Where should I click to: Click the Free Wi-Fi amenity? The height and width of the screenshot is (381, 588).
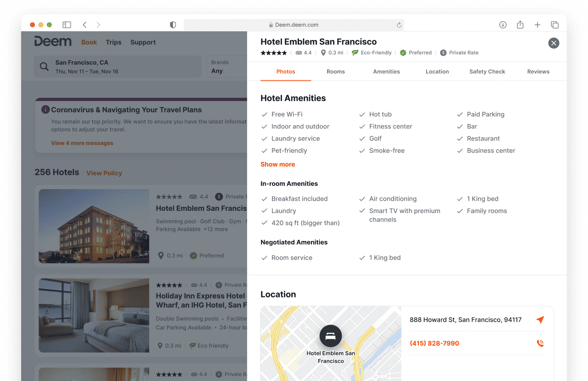coord(287,114)
